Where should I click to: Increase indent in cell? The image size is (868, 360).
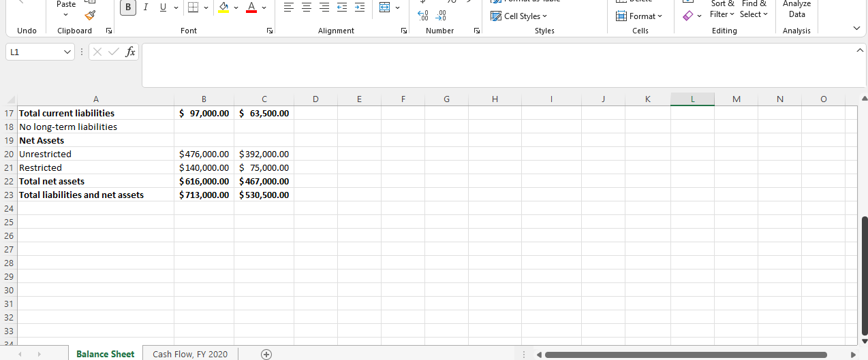360,7
